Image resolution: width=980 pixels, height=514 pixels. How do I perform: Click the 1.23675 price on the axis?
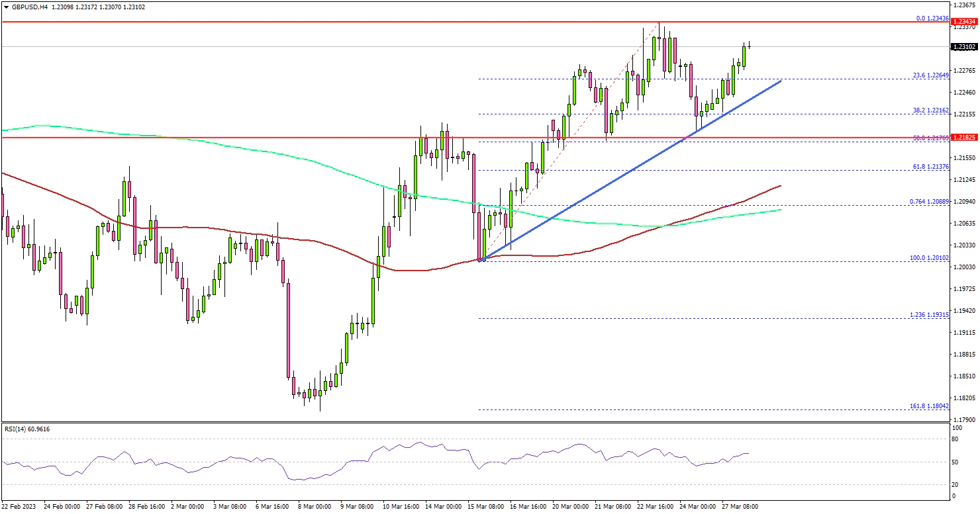tap(965, 5)
